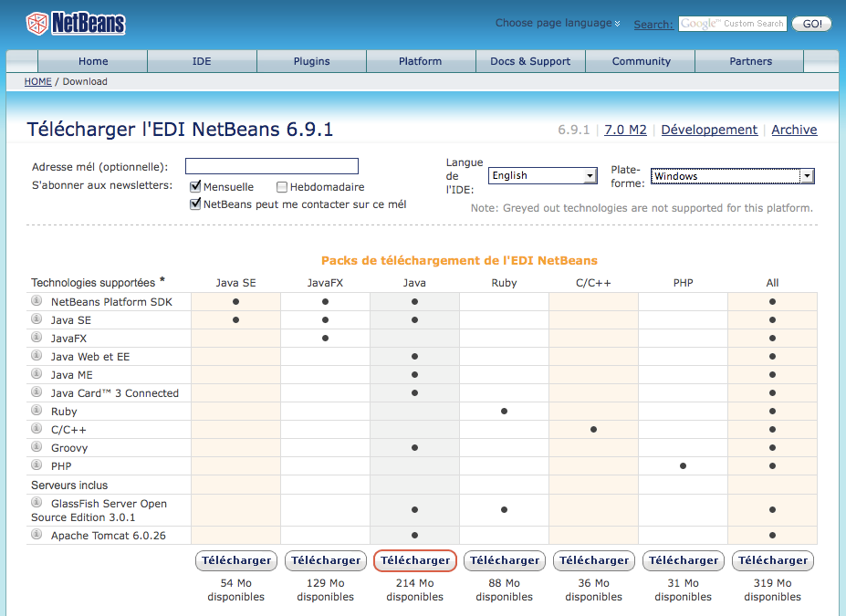Click the All column header

773,283
